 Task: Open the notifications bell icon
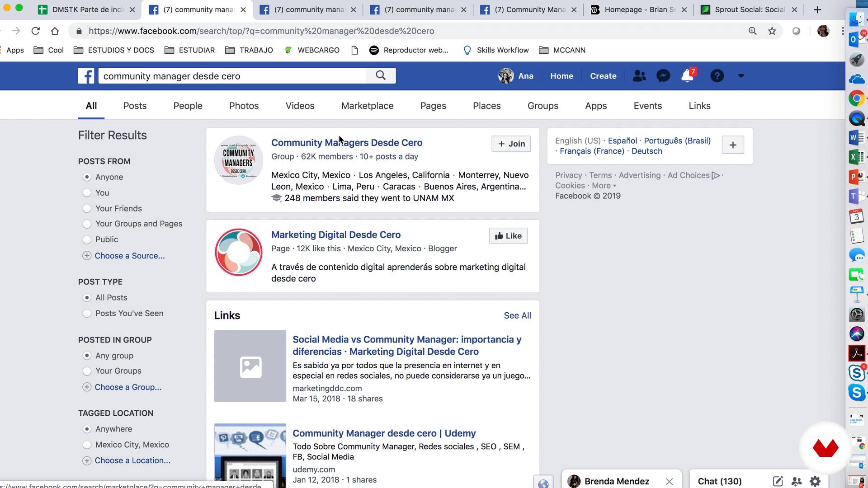click(x=688, y=75)
